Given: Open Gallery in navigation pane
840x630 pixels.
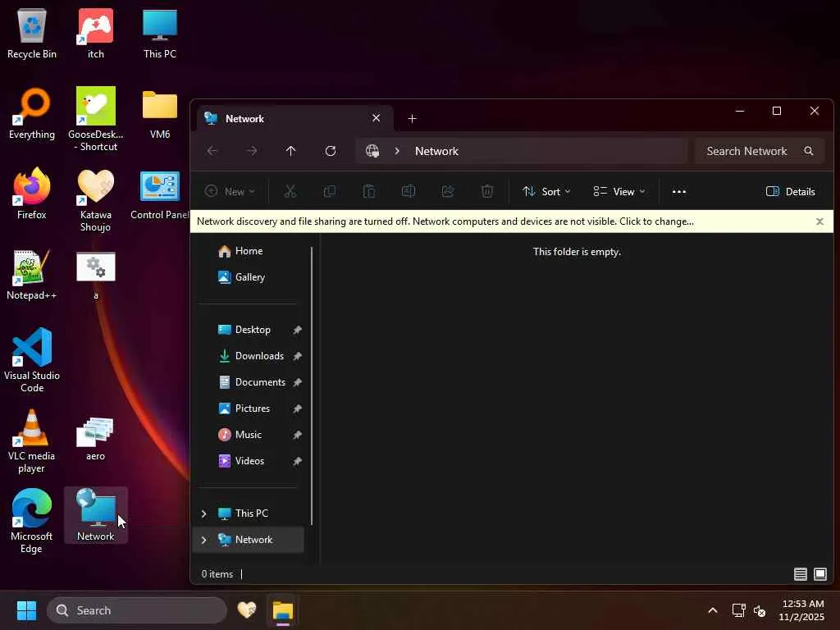Looking at the screenshot, I should tap(248, 277).
